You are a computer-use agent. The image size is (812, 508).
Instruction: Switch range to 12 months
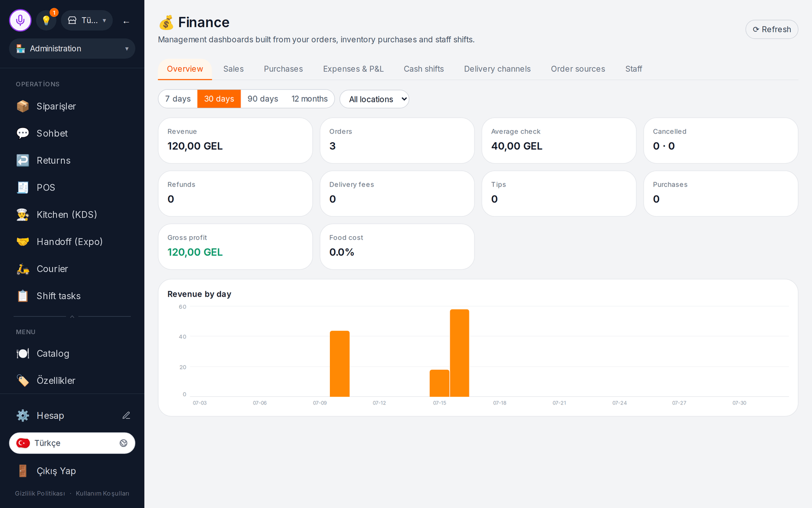coord(310,99)
